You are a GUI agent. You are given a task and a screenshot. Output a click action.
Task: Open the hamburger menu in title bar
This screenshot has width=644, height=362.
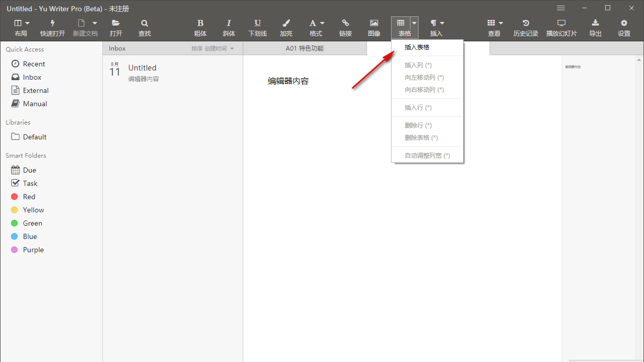pyautogui.click(x=561, y=8)
